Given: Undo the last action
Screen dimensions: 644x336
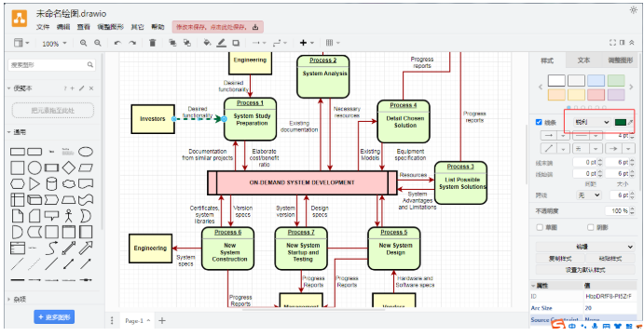Looking at the screenshot, I should 117,43.
